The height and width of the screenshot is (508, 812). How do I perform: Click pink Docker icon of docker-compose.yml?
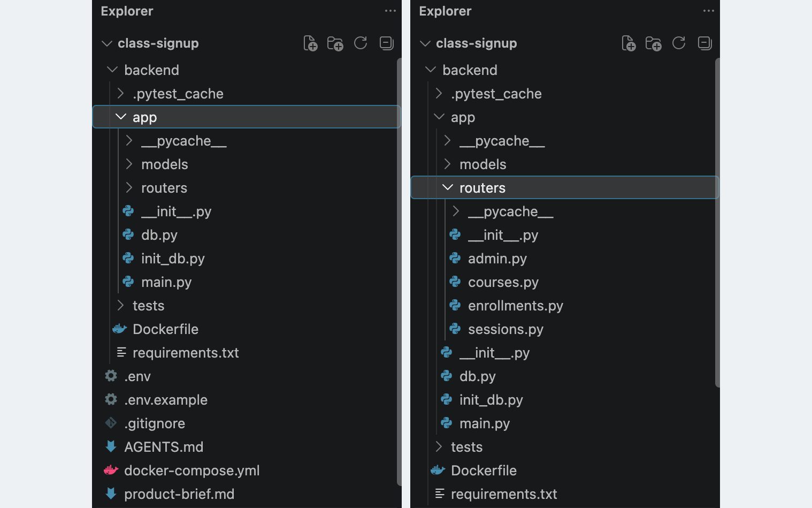(x=111, y=471)
